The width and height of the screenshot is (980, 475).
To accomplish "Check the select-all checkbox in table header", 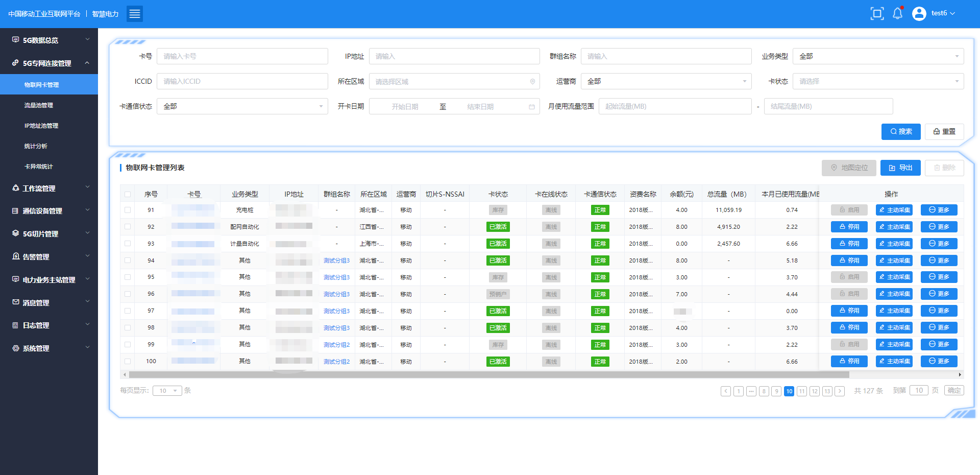I will [x=128, y=195].
